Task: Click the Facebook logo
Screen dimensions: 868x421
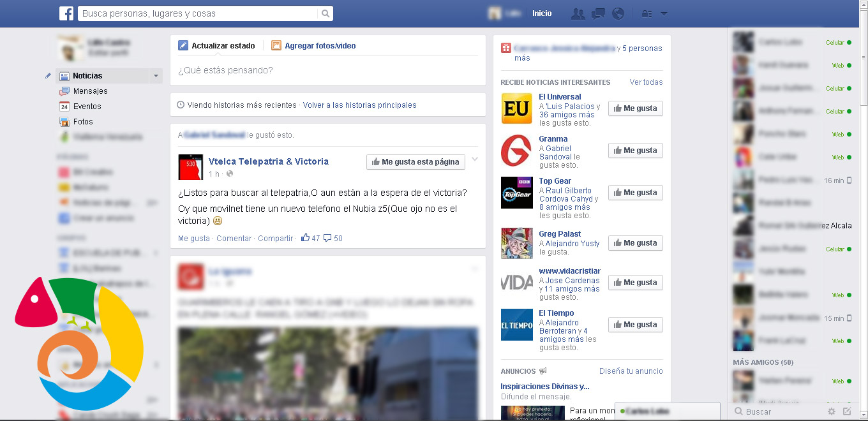Action: [66, 13]
